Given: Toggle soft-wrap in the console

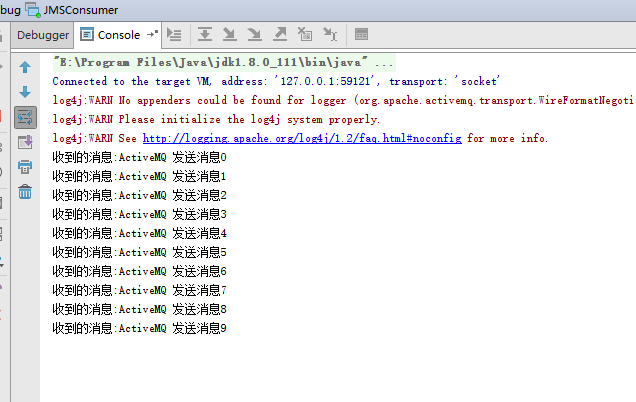Looking at the screenshot, I should [x=25, y=118].
